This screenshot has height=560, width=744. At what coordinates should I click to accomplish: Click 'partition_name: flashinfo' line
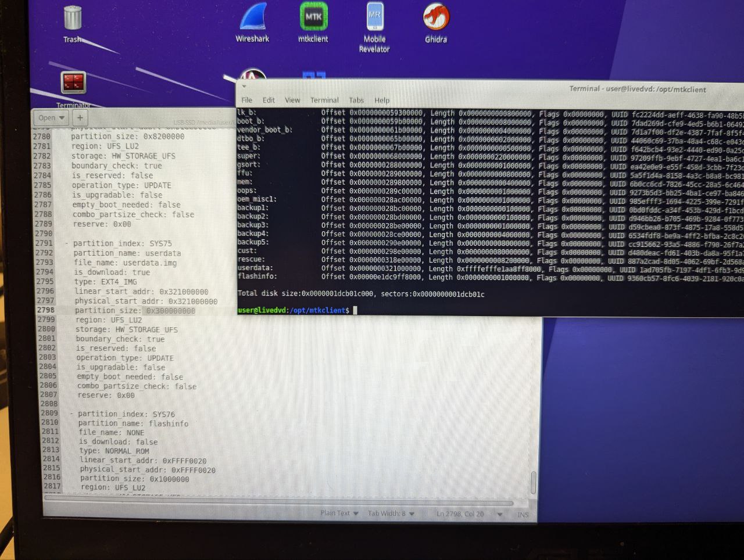(133, 423)
